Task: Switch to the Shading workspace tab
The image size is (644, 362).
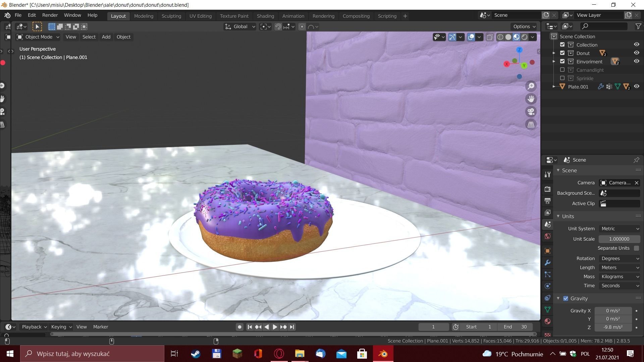Action: [x=265, y=16]
